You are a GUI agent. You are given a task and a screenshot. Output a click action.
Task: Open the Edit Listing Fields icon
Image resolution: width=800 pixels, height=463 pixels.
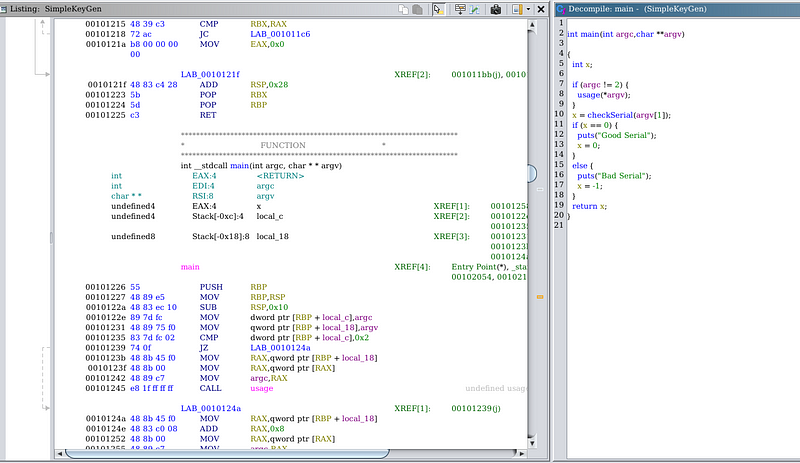[460, 9]
